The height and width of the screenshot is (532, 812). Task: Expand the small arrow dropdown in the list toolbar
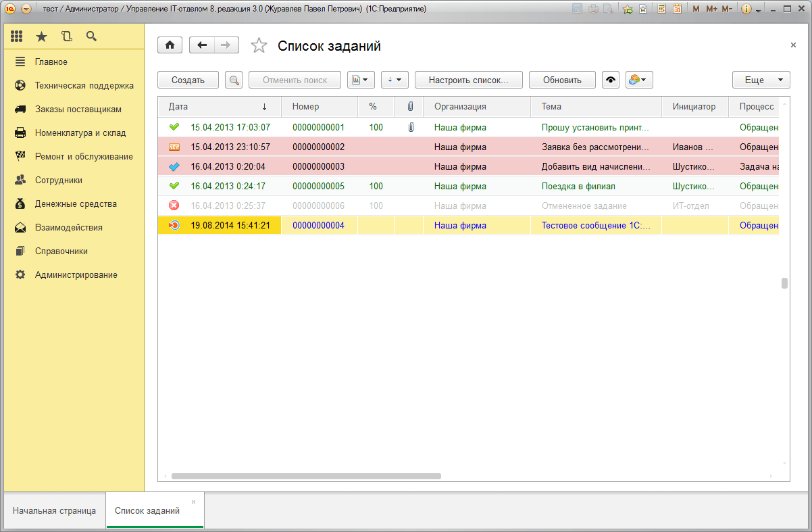(395, 80)
